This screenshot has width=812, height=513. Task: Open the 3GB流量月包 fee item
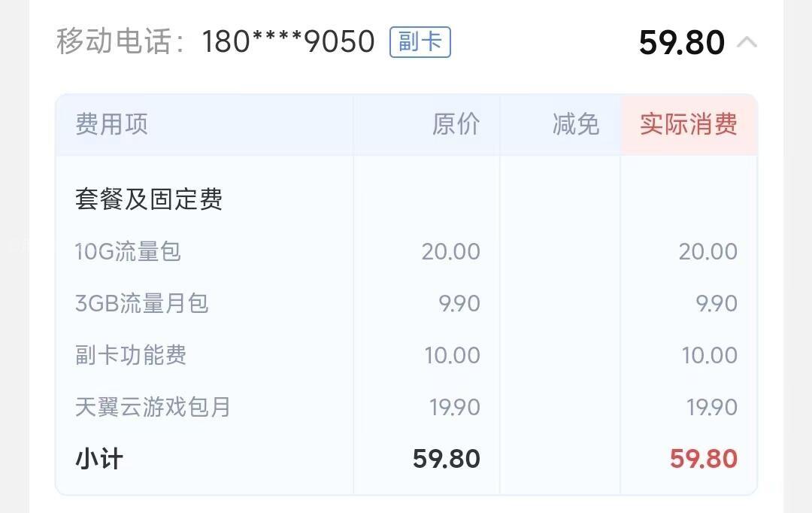141,303
